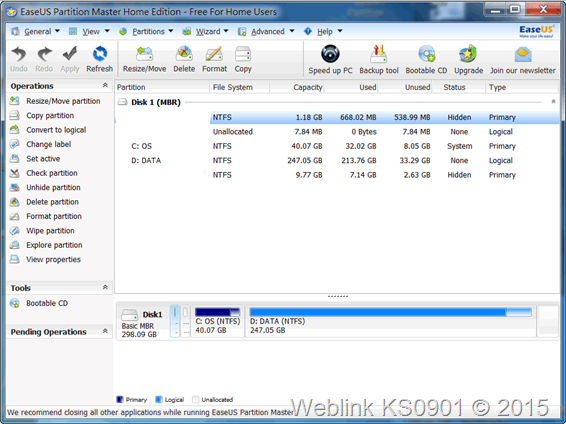Select the 9.77 GB hidden NTFS row
566x424 pixels.
pyautogui.click(x=337, y=175)
